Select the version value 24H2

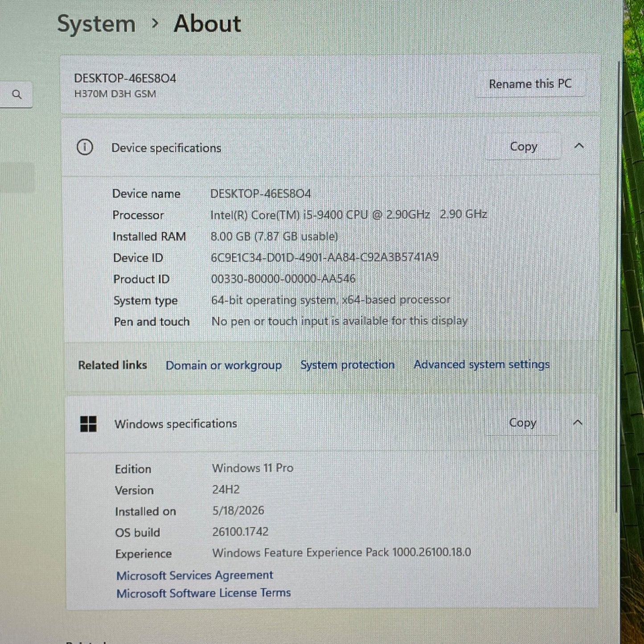tap(226, 489)
